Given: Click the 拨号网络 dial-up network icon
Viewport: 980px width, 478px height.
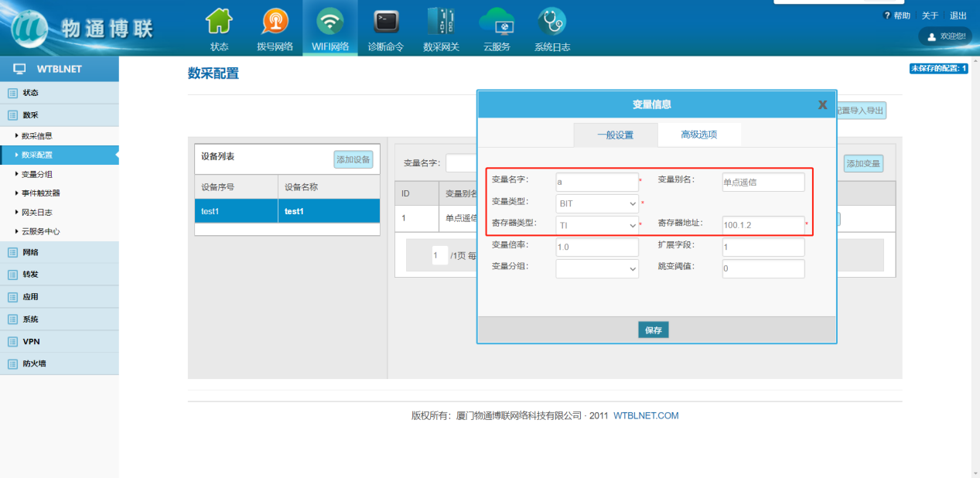Looking at the screenshot, I should point(275,22).
